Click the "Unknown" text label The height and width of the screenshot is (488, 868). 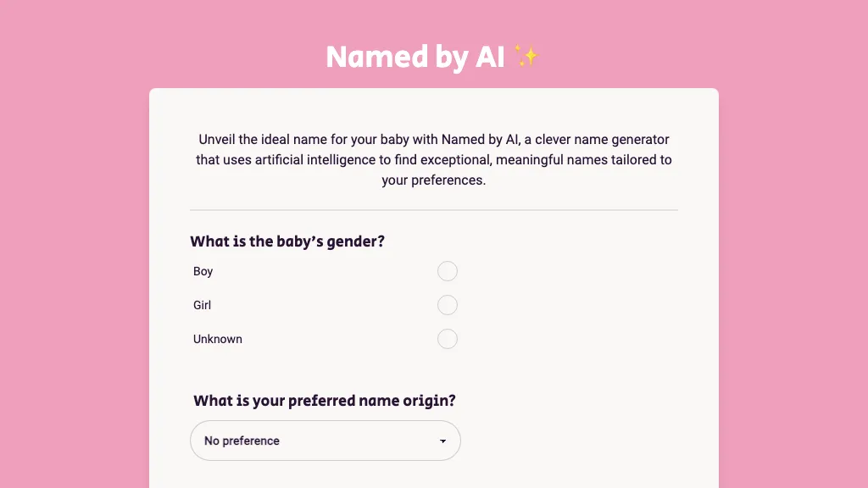[218, 339]
